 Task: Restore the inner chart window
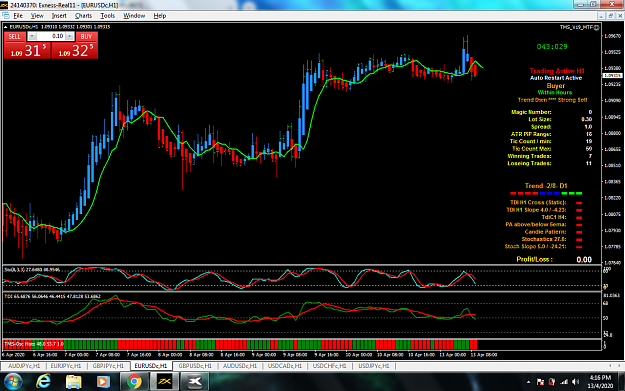(x=611, y=16)
